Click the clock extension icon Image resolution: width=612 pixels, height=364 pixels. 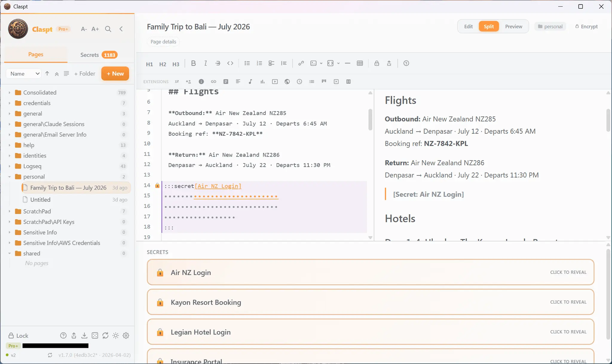[x=299, y=82]
